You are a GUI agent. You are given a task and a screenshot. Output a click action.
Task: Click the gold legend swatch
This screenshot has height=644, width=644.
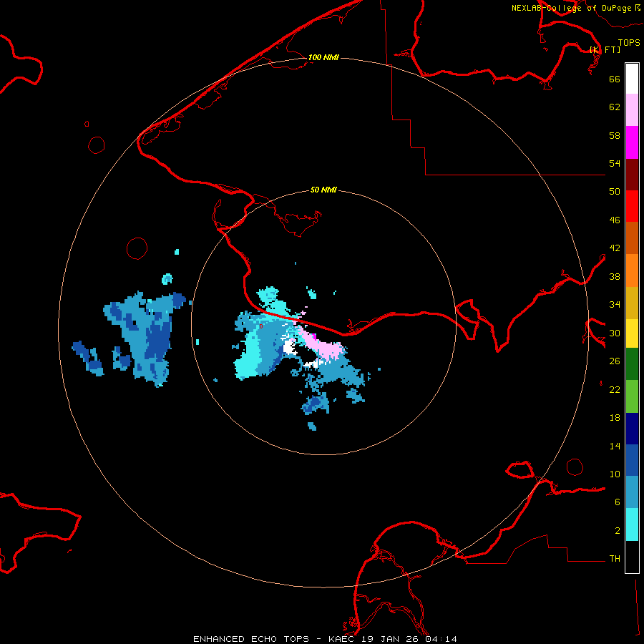point(632,303)
